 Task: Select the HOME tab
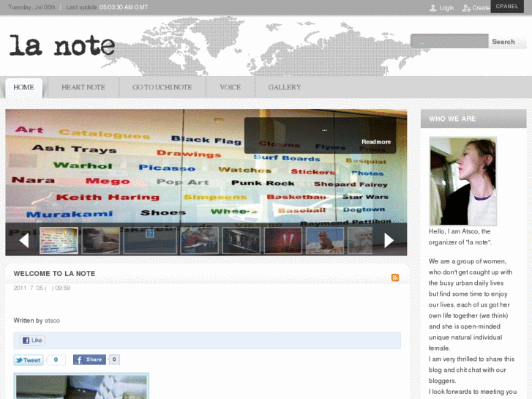click(x=23, y=88)
